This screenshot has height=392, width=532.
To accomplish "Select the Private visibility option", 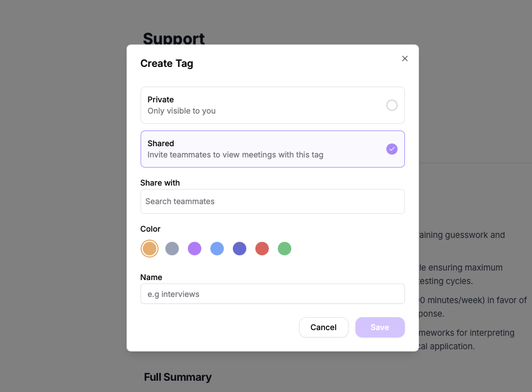I will coord(273,105).
